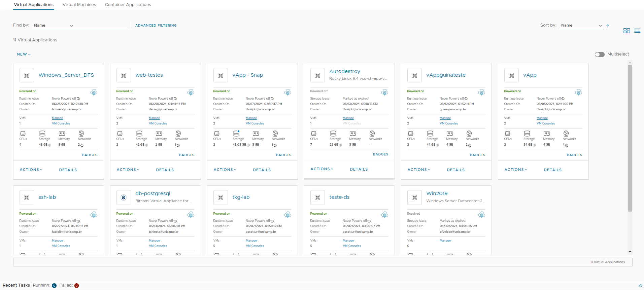Viewport: 644px width, 290px height.
Task: Click cloud status icon on web-testes card
Action: [x=191, y=93]
